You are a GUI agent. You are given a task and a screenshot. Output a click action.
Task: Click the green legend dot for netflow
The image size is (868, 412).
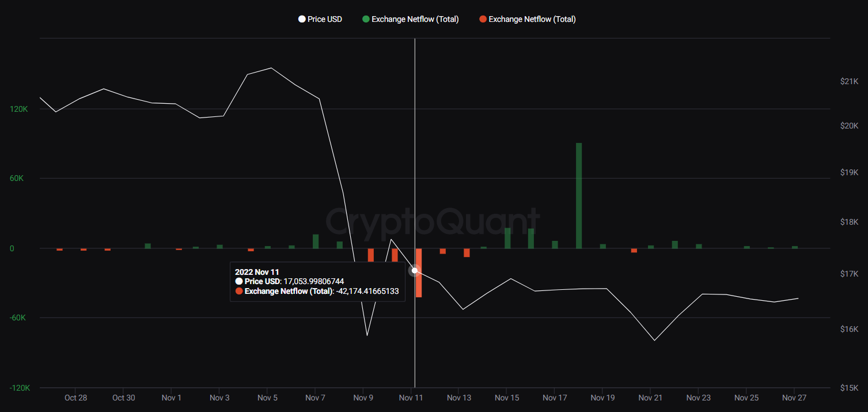(x=366, y=19)
